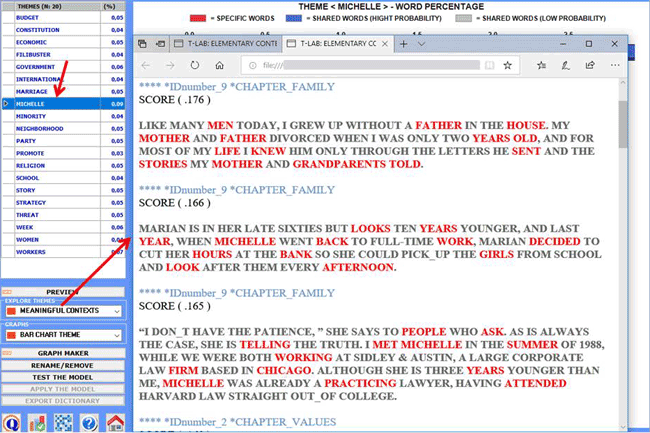Click the PREVIEW button
The height and width of the screenshot is (433, 650).
(63, 292)
